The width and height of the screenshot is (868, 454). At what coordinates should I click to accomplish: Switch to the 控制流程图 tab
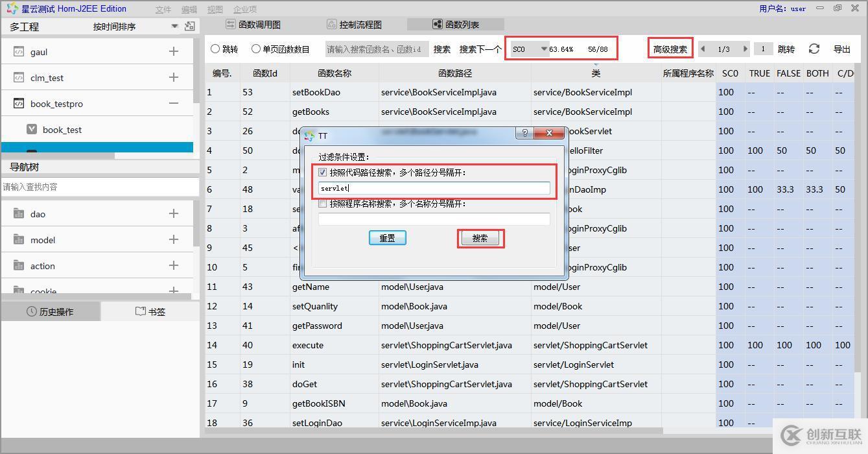355,24
